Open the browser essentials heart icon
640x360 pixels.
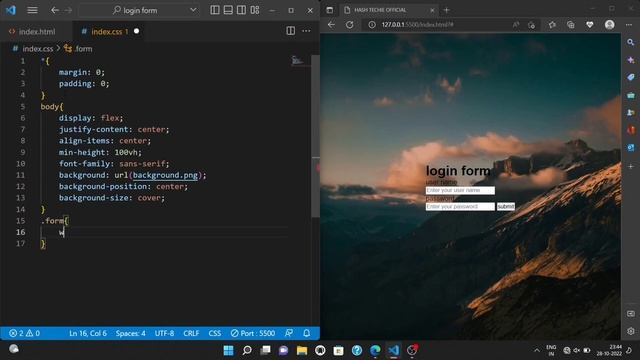click(x=589, y=24)
